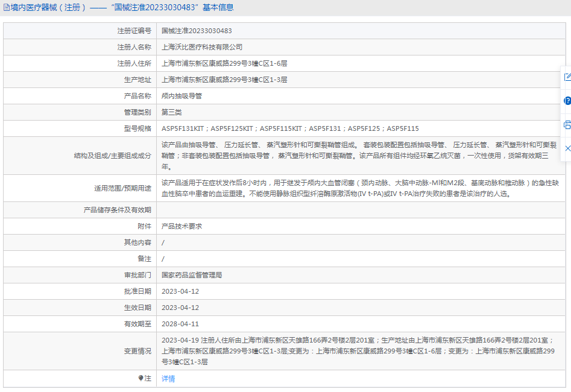Click the 产品储存条件及有效期 label
The width and height of the screenshot is (571, 392).
point(117,210)
